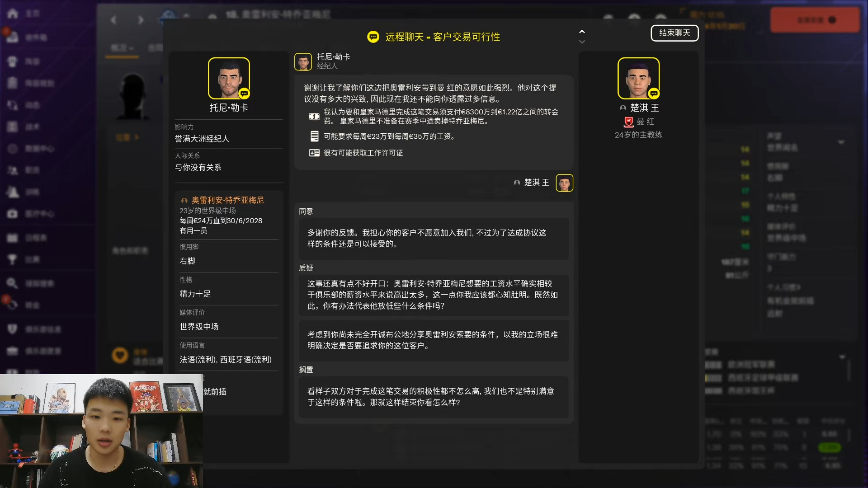
Task: Go back with the left arrow in the background window
Action: tap(113, 20)
